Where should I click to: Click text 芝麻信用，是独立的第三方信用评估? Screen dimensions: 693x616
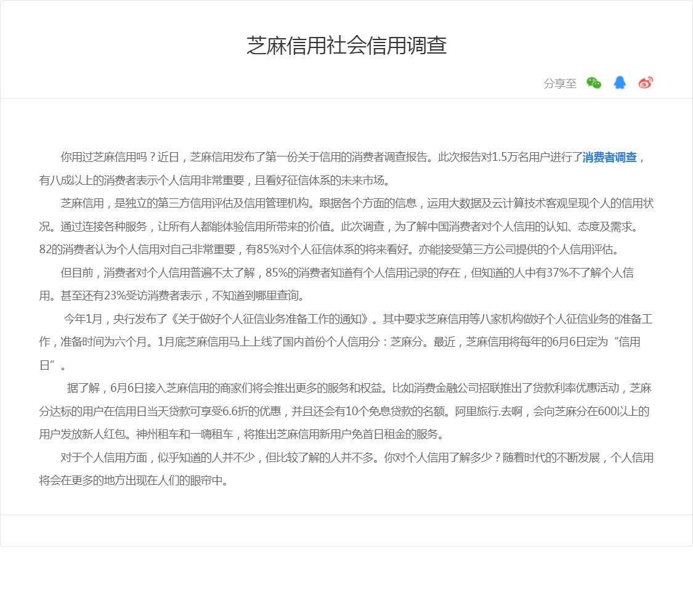click(x=146, y=203)
